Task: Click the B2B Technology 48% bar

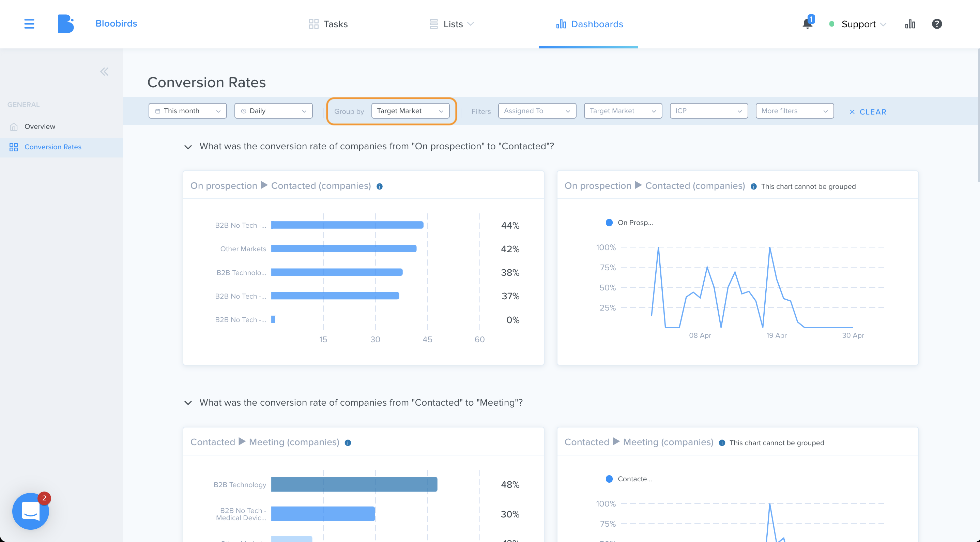Action: pos(354,484)
